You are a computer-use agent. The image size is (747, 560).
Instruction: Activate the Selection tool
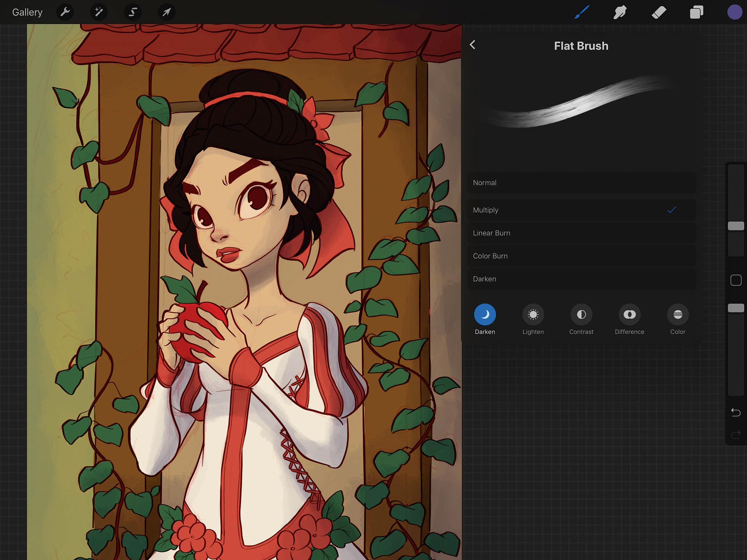(x=133, y=12)
